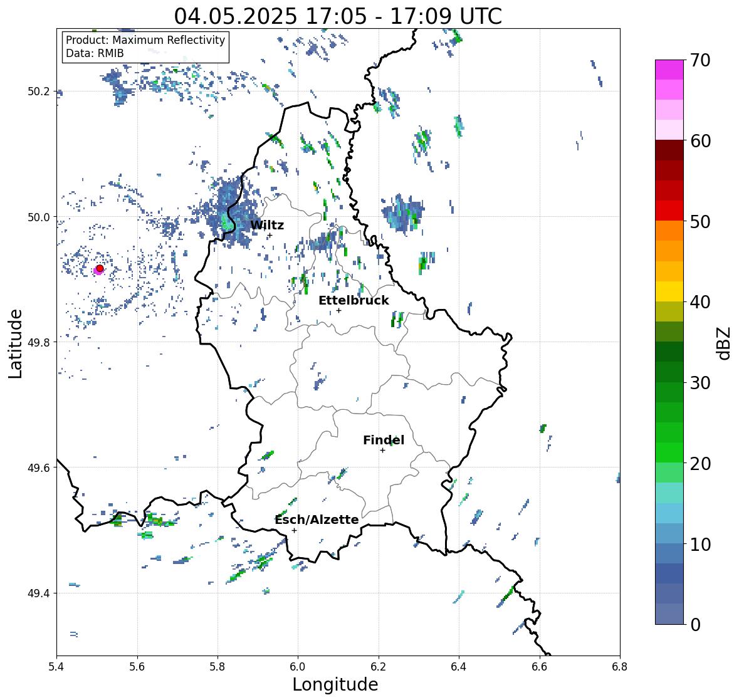739x700 pixels.
Task: Click the timestamp title 04.05.2025 17:05 - 17:09 UTC
Action: [338, 16]
